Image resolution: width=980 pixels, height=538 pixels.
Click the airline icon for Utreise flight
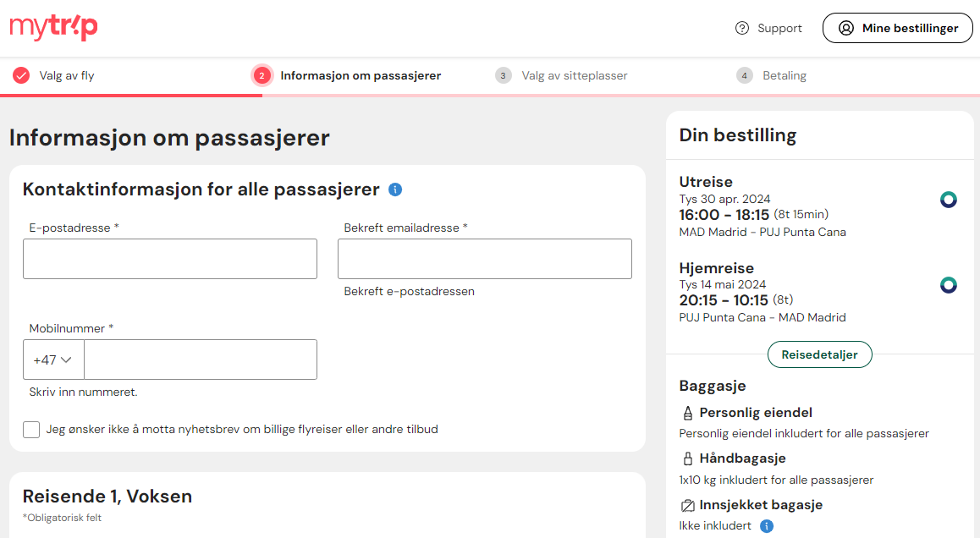pos(948,200)
